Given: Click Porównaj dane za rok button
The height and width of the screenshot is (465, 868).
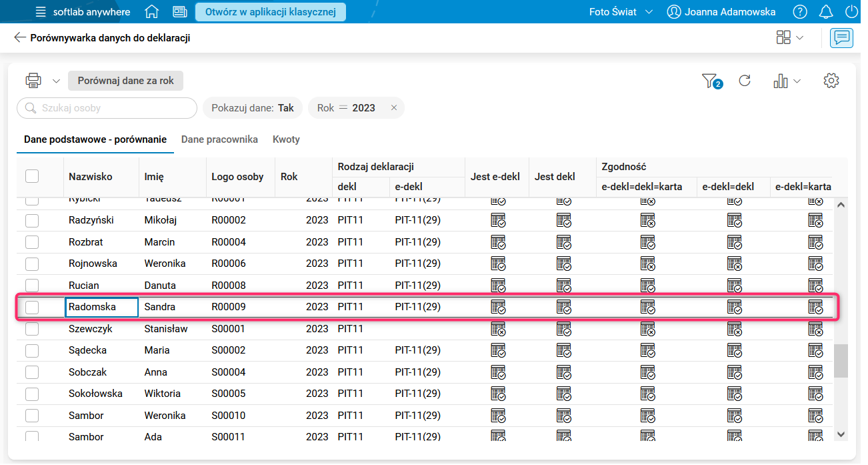Looking at the screenshot, I should click(x=126, y=81).
